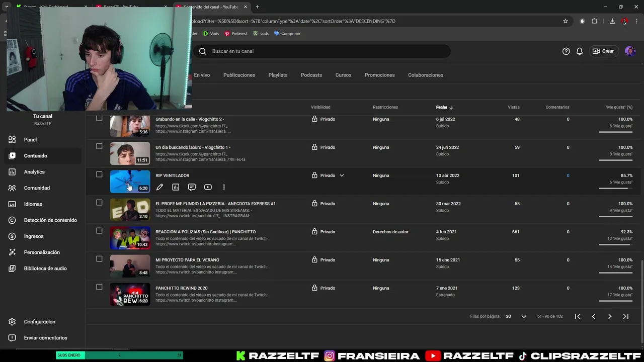Select checkbox for REACCION A POLIZIAS
Image resolution: width=644 pixels, height=362 pixels.
pos(99,231)
